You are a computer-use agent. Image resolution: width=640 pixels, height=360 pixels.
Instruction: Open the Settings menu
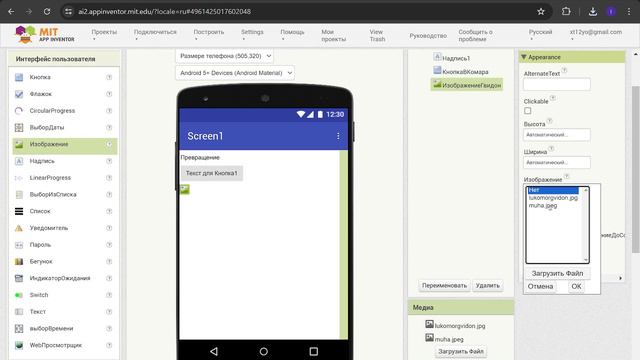[x=252, y=35]
